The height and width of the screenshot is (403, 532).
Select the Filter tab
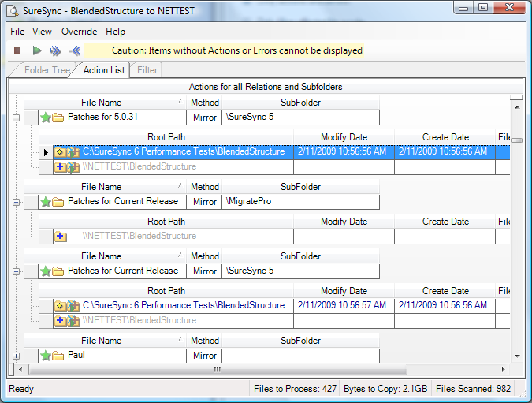click(147, 70)
